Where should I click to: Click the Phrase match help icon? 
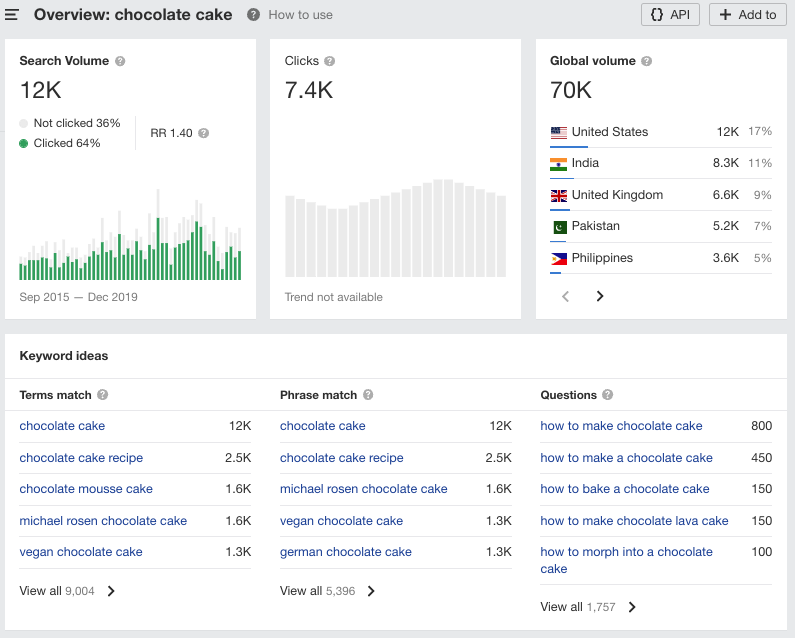tap(368, 395)
